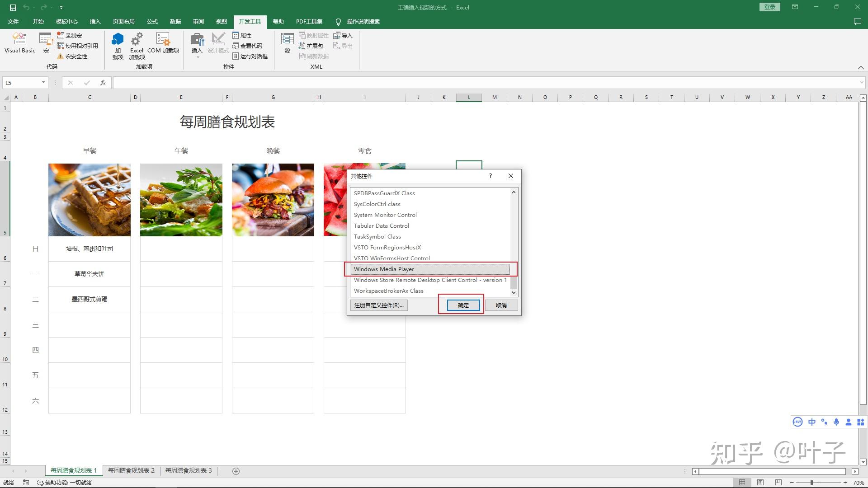Click the 确定 button in dialog
868x488 pixels.
click(x=463, y=305)
